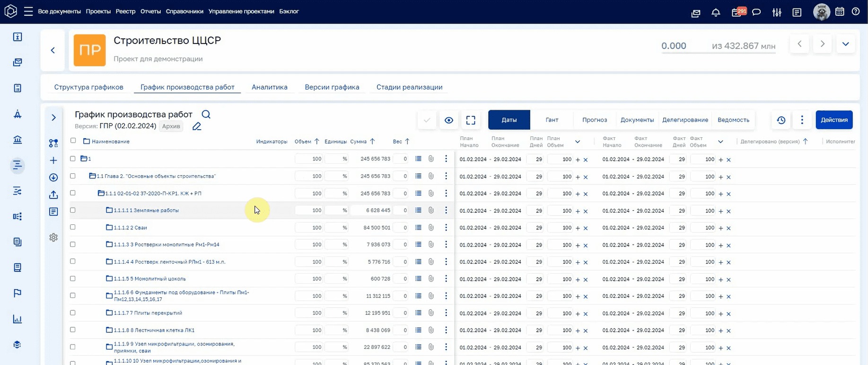Open the Справочники menu

pyautogui.click(x=184, y=11)
